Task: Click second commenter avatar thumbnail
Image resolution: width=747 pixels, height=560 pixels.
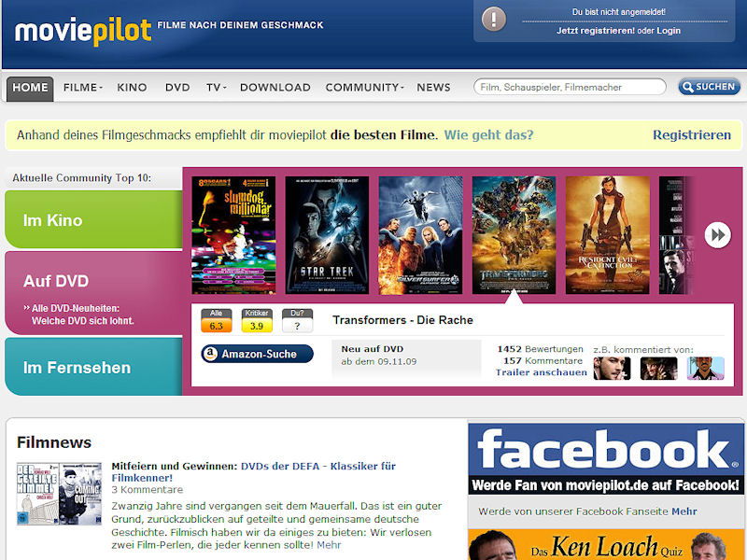Action: click(x=658, y=369)
